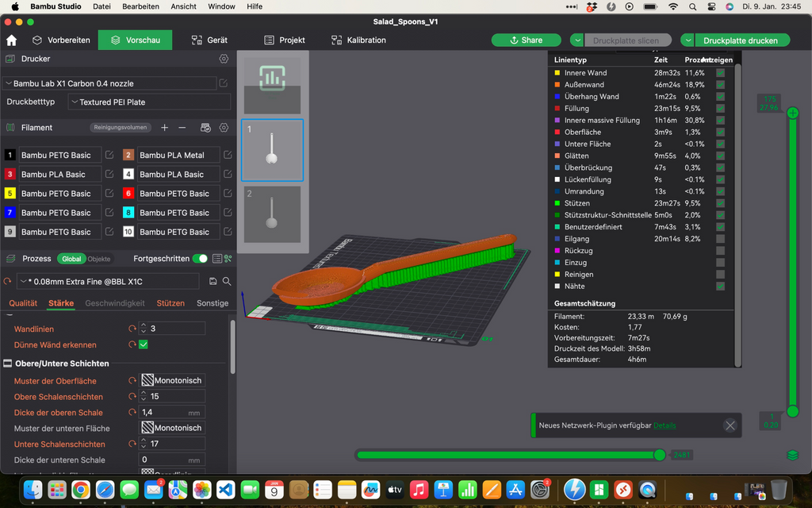Open the statistics plate overview thumbnail icon

coord(273,78)
